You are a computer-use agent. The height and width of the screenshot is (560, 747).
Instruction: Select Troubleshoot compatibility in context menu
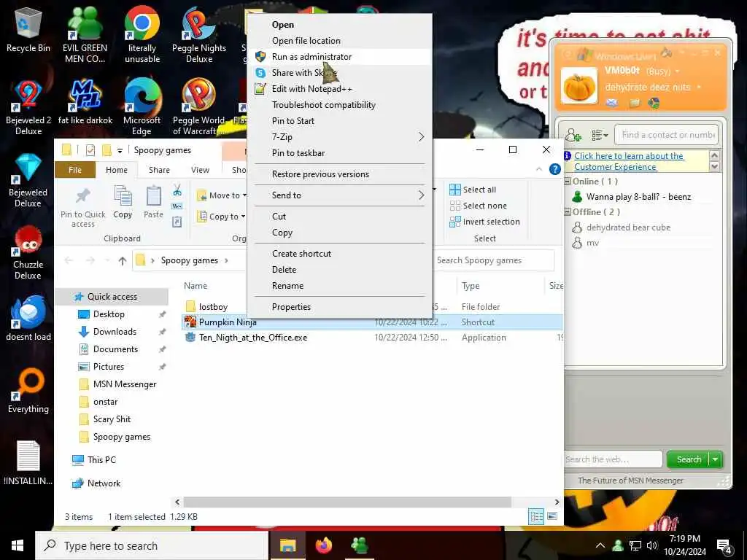(x=340, y=105)
